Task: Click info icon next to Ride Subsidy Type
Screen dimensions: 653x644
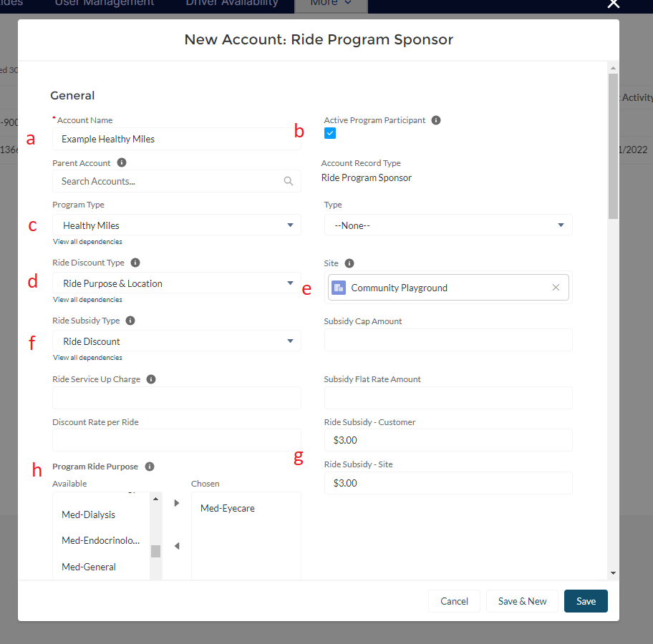Action: [x=130, y=321]
